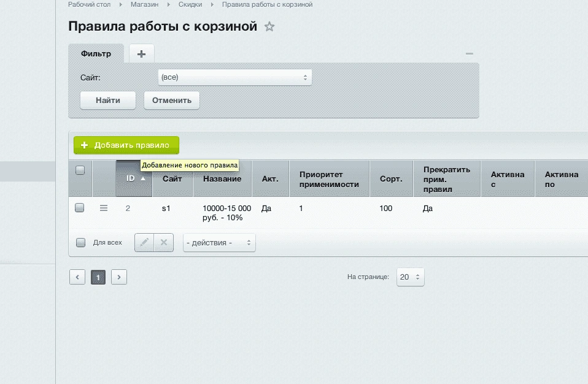Click ID value '2' in row

coord(128,209)
